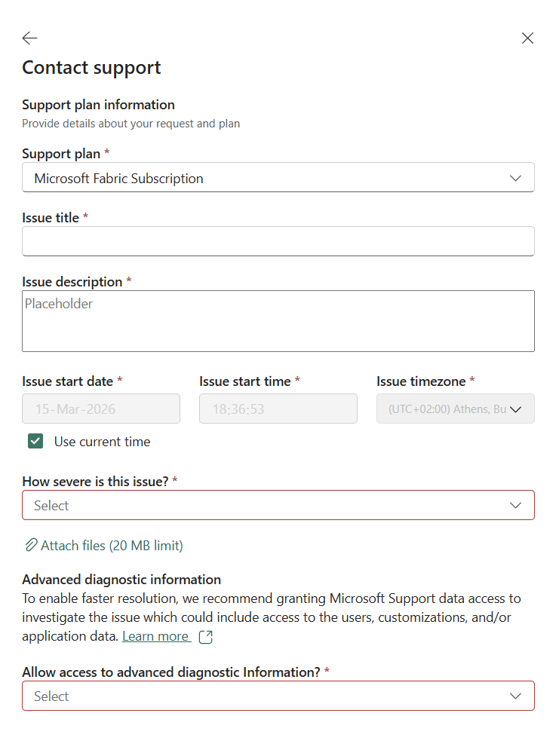Click the back arrow to return

(29, 38)
